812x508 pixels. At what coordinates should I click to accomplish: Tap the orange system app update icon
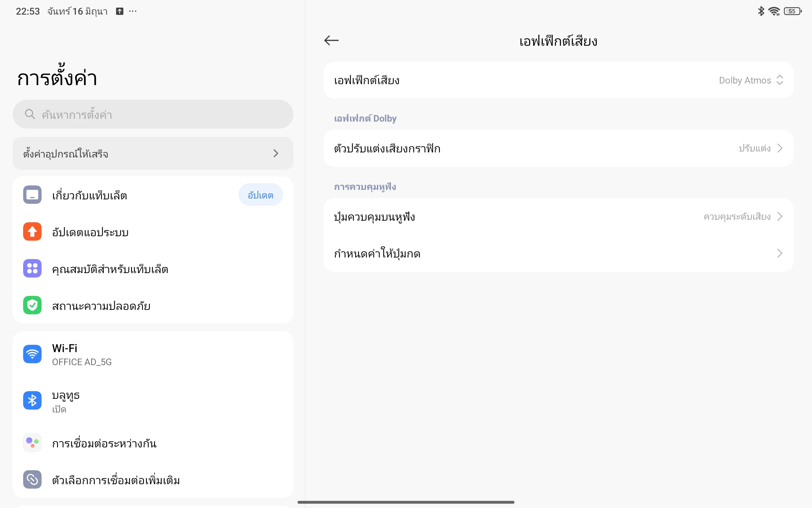[x=32, y=231]
